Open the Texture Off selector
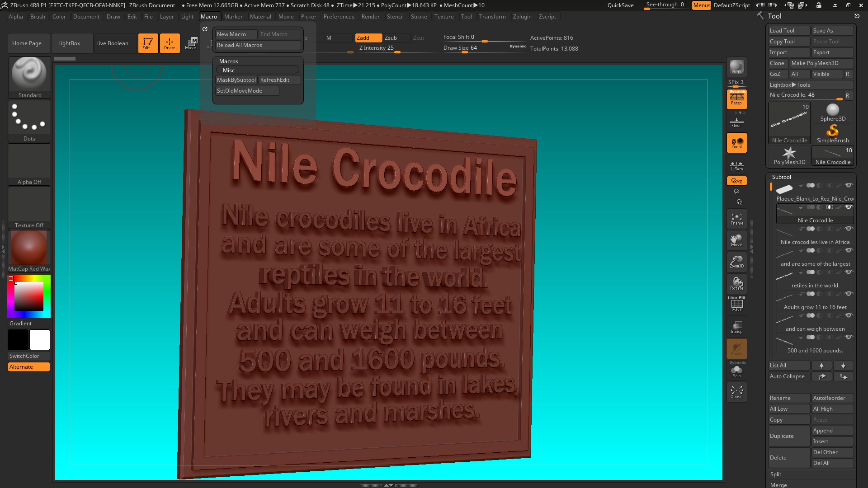The width and height of the screenshot is (868, 488). 29,207
